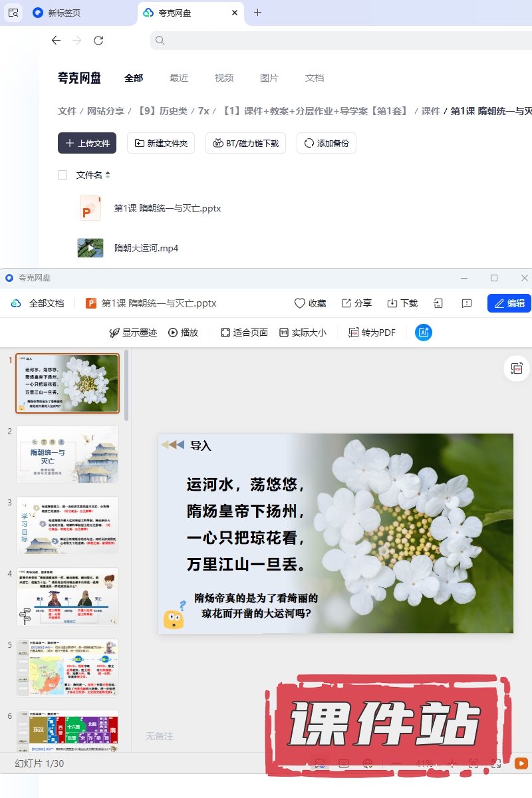The image size is (532, 798).
Task: Click the blue 编辑 button
Action: (x=509, y=303)
